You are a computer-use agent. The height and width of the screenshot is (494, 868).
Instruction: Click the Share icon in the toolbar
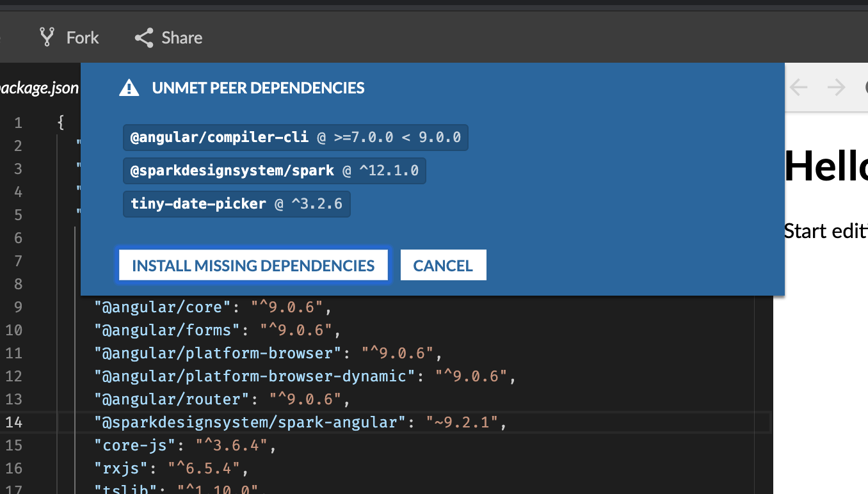(x=143, y=37)
